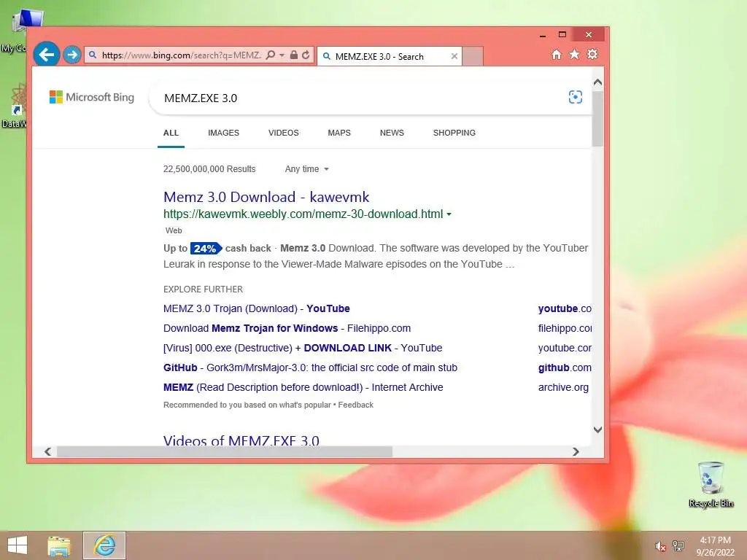Open the Windows Start button

18,545
